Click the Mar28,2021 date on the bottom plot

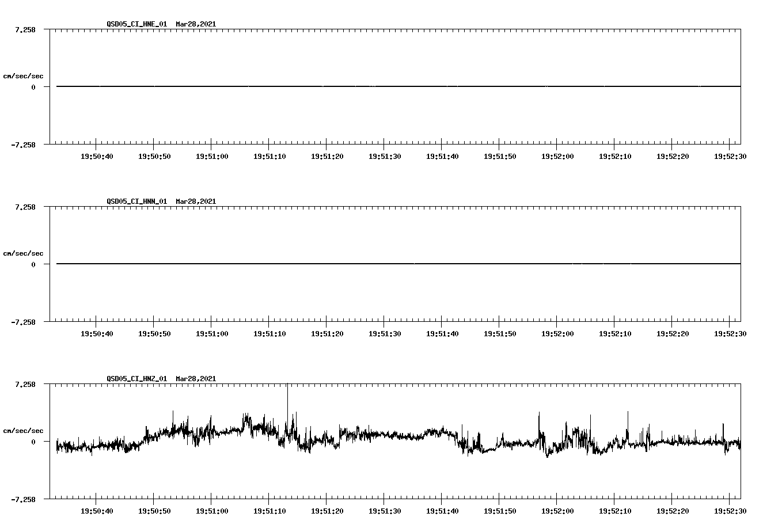195,379
